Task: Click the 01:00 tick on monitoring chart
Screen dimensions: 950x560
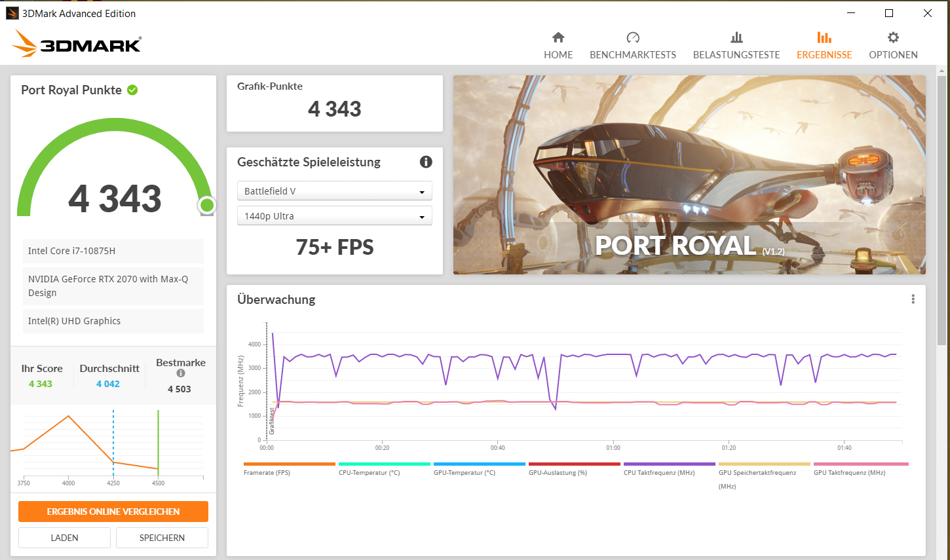Action: point(613,448)
